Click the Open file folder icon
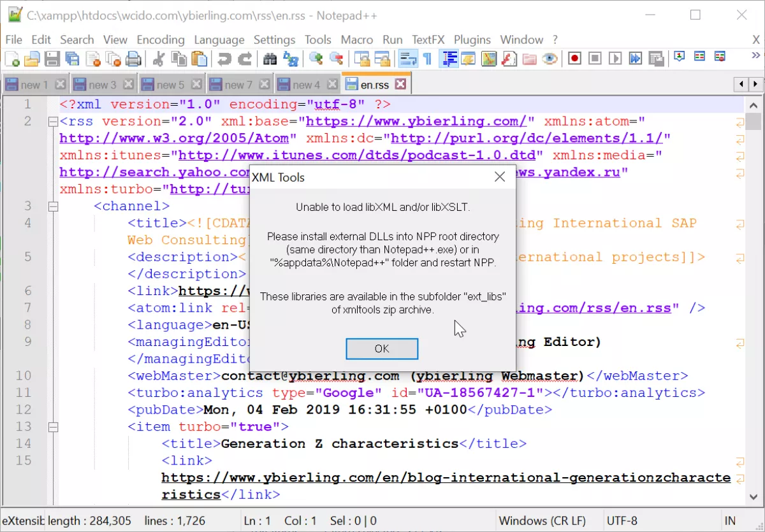Viewport: 765px width, 532px height. 32,59
